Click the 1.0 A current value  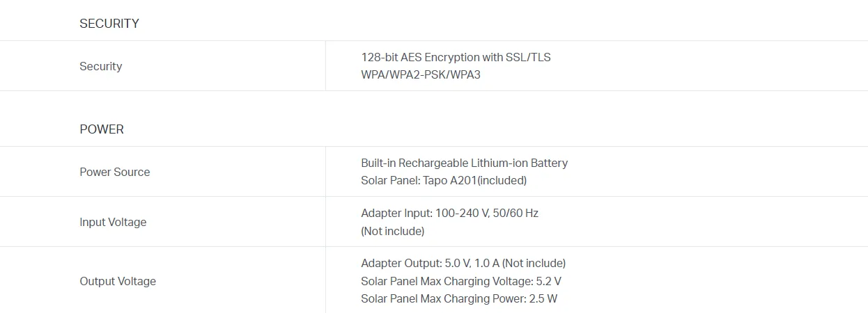coord(487,263)
